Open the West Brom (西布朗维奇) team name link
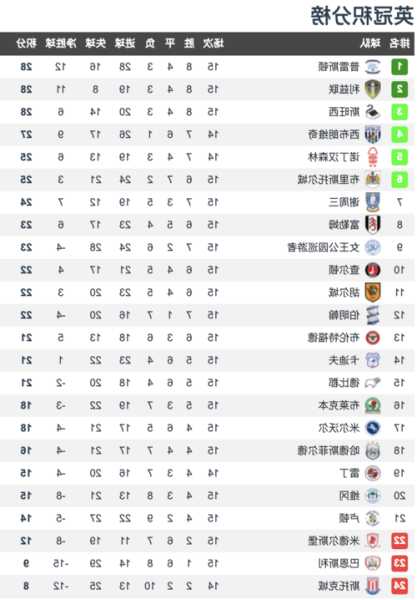The image size is (417, 600). [x=334, y=135]
